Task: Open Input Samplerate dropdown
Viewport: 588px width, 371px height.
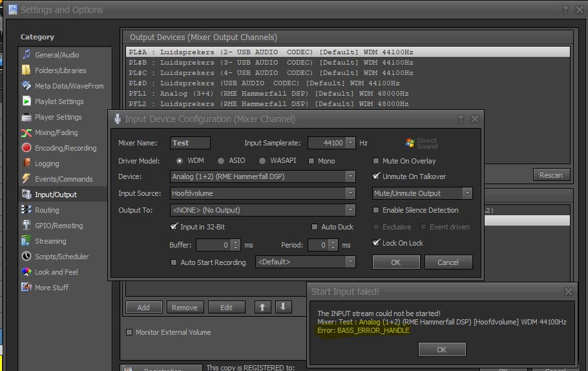Action: pyautogui.click(x=350, y=143)
